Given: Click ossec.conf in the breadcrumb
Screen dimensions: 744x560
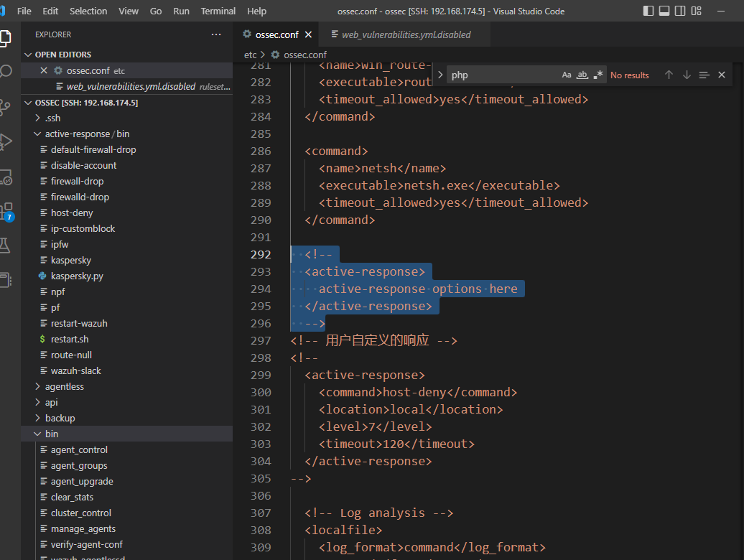Looking at the screenshot, I should pos(305,55).
